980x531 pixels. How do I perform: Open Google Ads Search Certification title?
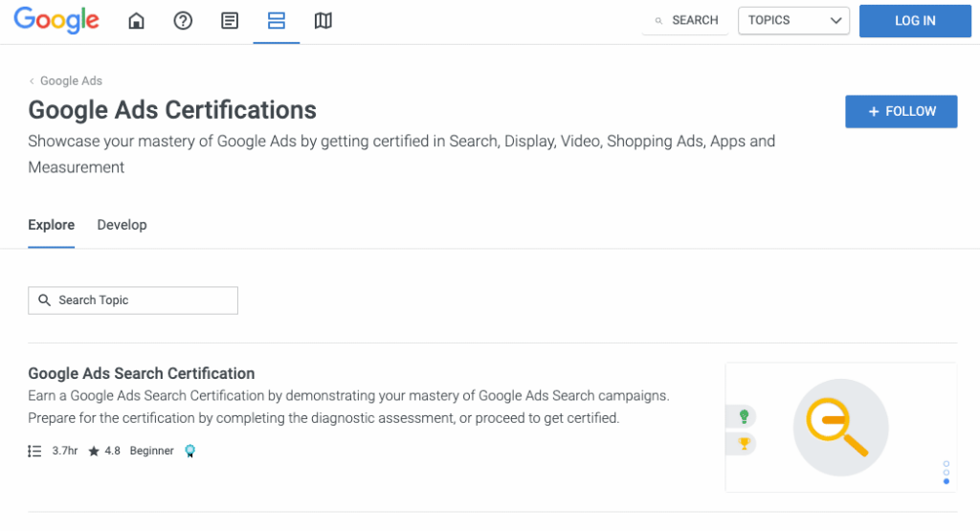coord(142,373)
